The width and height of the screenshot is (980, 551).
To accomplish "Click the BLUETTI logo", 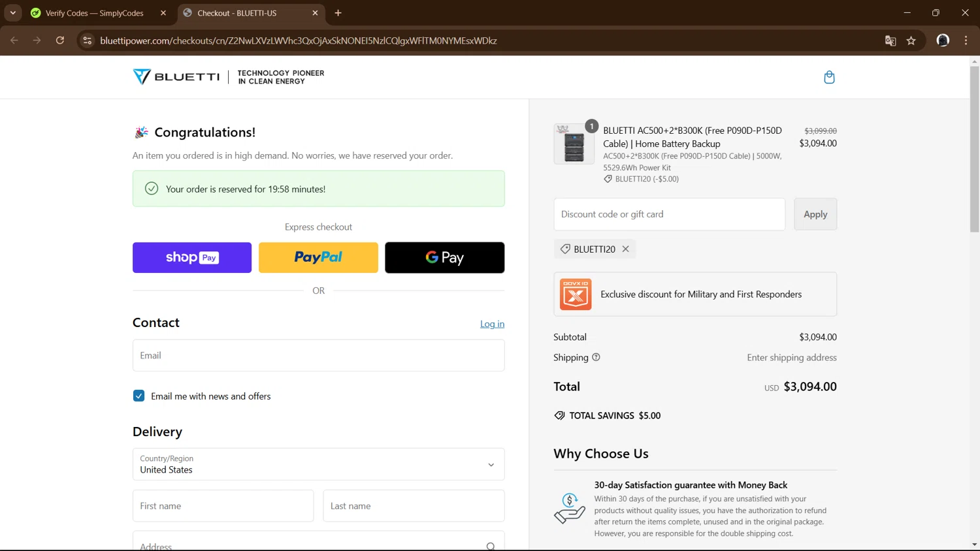I will tap(176, 77).
